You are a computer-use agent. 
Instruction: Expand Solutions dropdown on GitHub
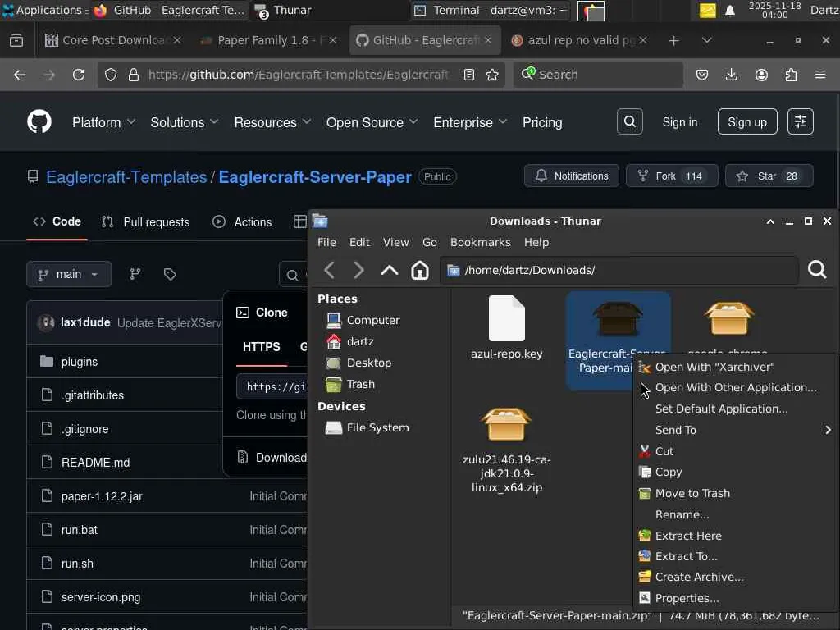pos(185,122)
